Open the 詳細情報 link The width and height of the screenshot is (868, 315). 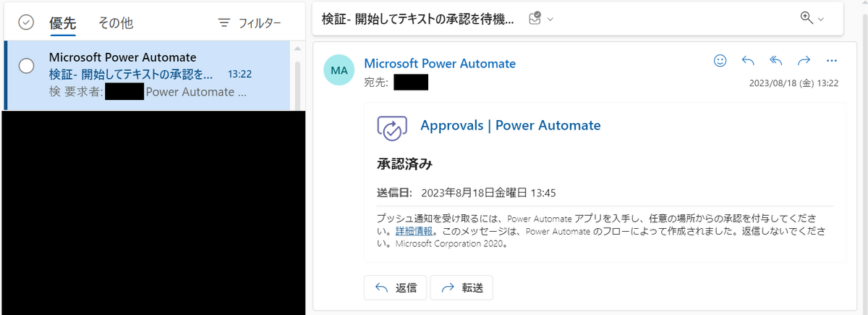coord(414,231)
